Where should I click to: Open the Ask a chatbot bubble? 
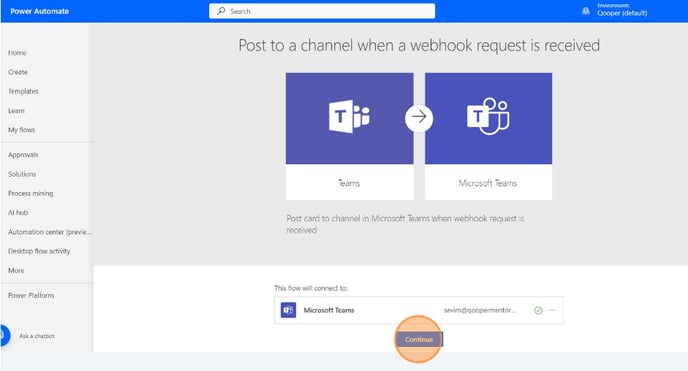5,335
